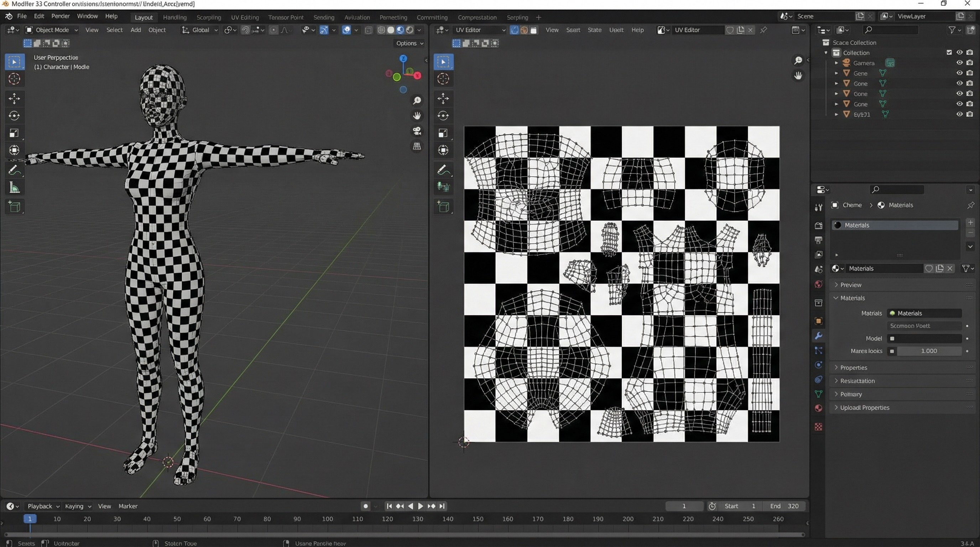Expand the Uploadl Properties panel

point(864,407)
